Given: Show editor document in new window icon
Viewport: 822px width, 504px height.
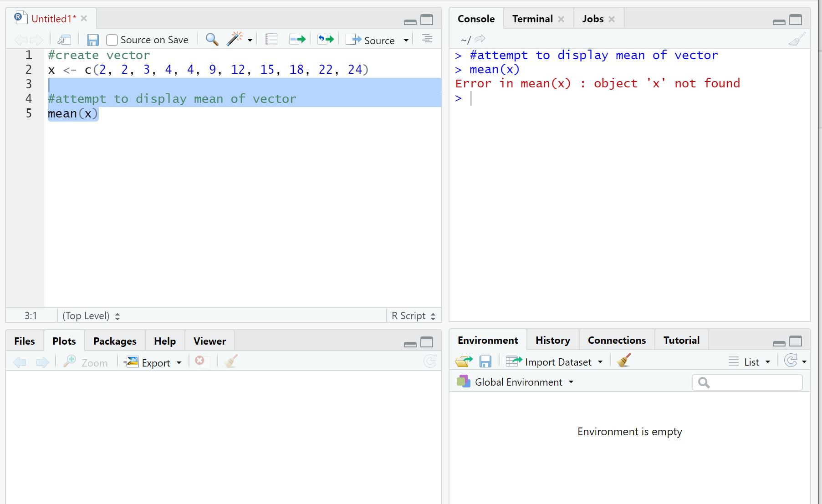Looking at the screenshot, I should click(x=64, y=40).
